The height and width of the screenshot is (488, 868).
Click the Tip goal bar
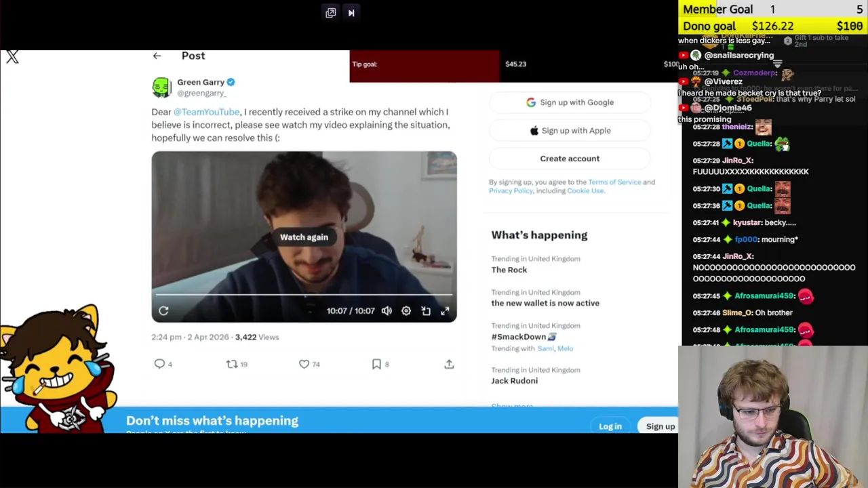point(513,64)
